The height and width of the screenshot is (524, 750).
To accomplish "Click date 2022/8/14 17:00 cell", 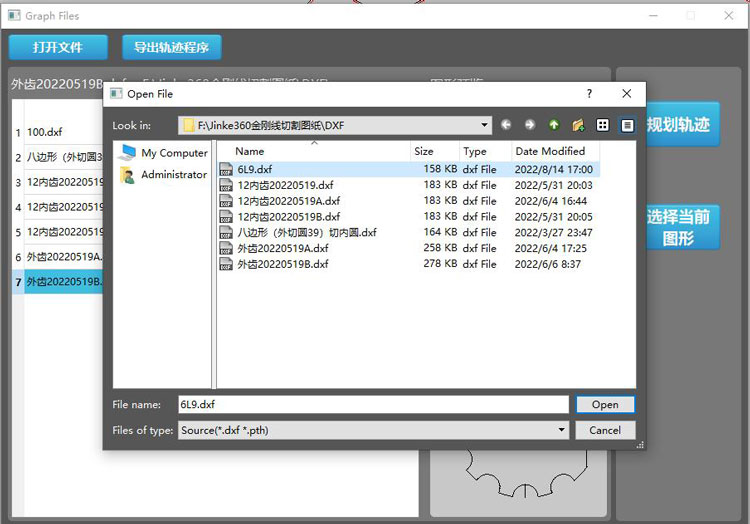I will [553, 169].
